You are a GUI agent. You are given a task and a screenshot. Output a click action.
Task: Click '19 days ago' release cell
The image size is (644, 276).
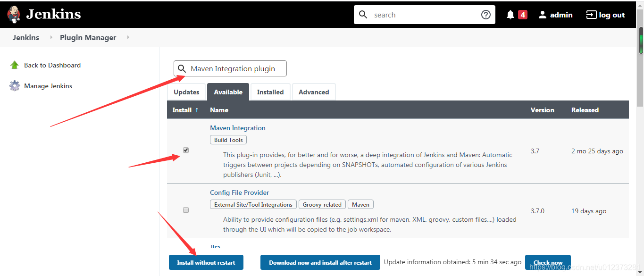coord(589,211)
